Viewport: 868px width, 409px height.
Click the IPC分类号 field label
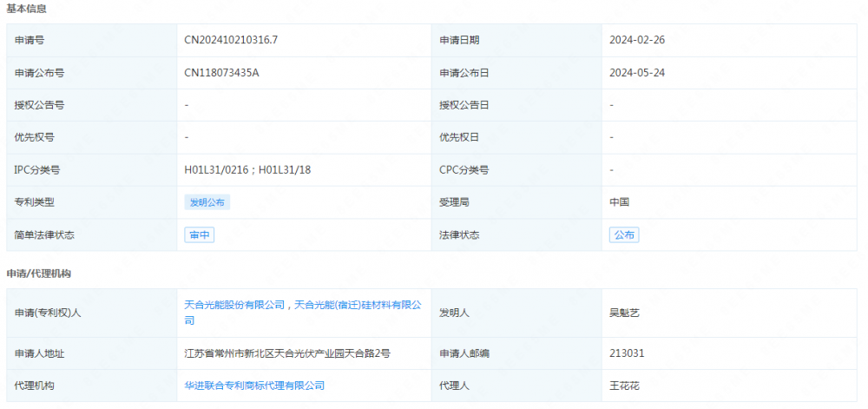pos(37,170)
